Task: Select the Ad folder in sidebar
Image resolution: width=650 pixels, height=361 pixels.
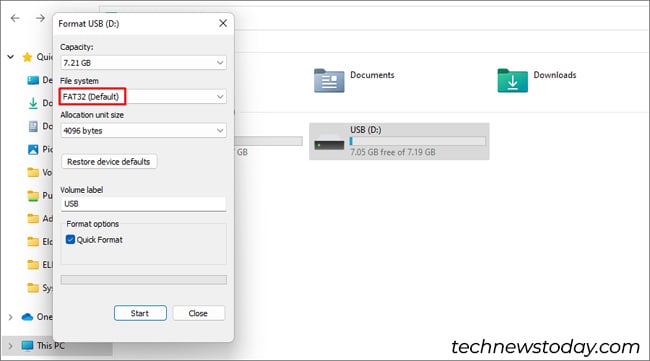Action: tap(33, 218)
